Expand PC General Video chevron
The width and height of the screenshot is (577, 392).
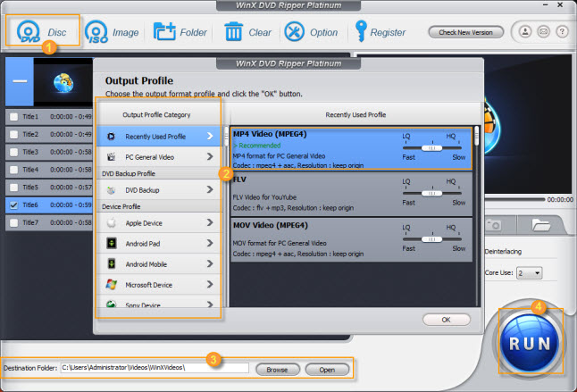pyautogui.click(x=210, y=156)
